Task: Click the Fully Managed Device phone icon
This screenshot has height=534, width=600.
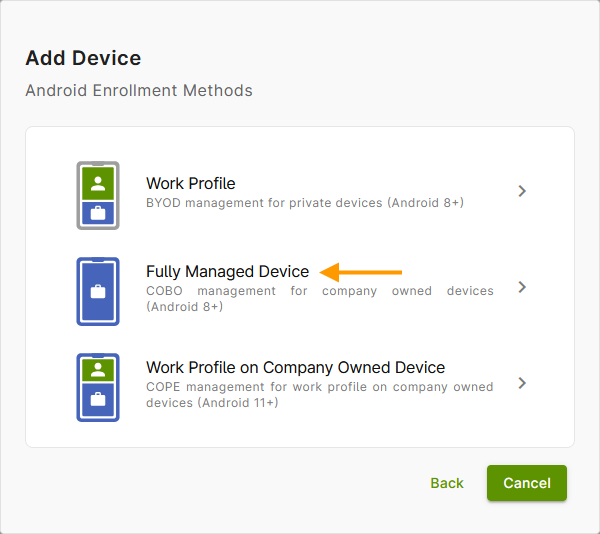Action: (x=98, y=291)
